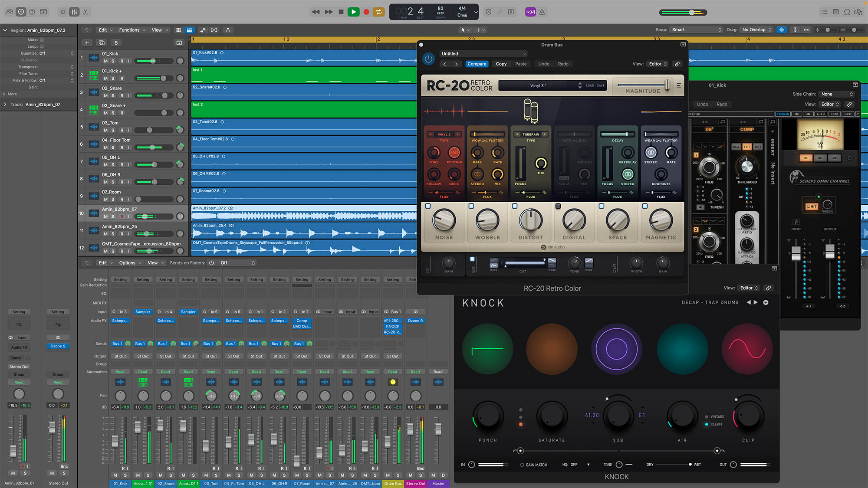Image resolution: width=868 pixels, height=488 pixels.
Task: Click the metronome icon
Action: (x=542, y=12)
